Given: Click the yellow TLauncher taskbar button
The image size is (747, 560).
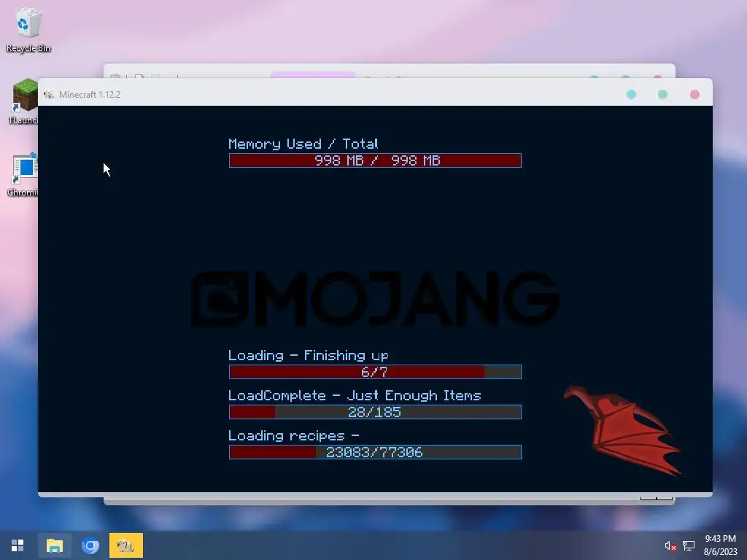Looking at the screenshot, I should (x=125, y=545).
